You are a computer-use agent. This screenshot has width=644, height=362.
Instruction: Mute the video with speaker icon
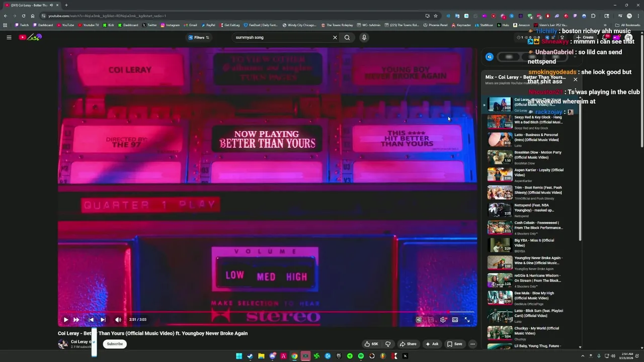(118, 320)
